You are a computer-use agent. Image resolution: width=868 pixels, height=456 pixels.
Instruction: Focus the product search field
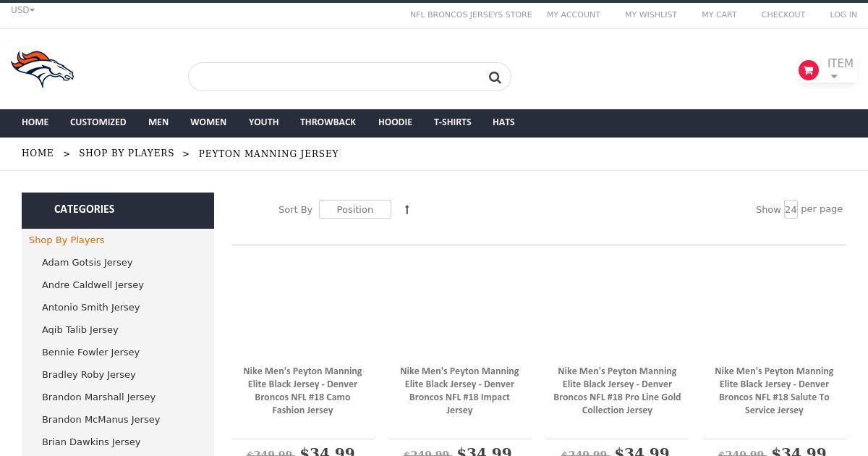(336, 77)
